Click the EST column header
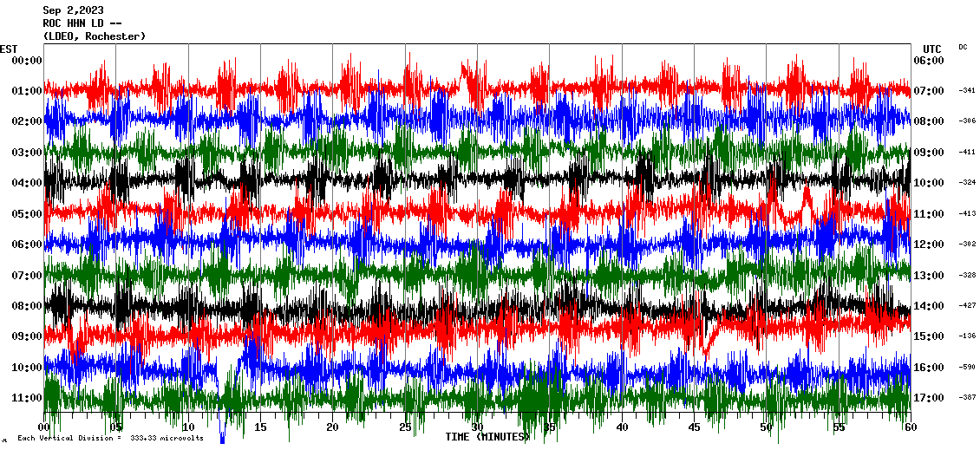This screenshot has width=980, height=450. 9,49
